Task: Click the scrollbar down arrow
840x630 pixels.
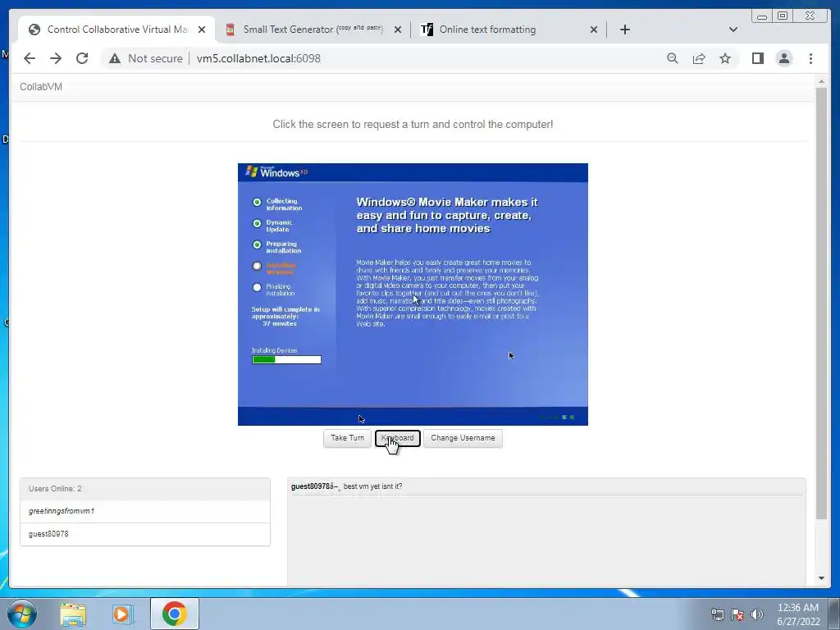Action: click(x=821, y=578)
